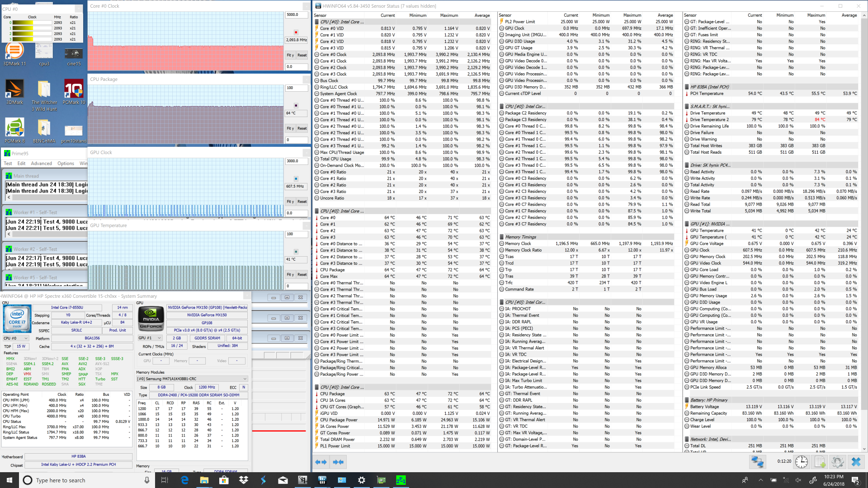Viewport: 868px width, 488px height.
Task: Open Microsoft Edge from taskbar
Action: pos(184,480)
